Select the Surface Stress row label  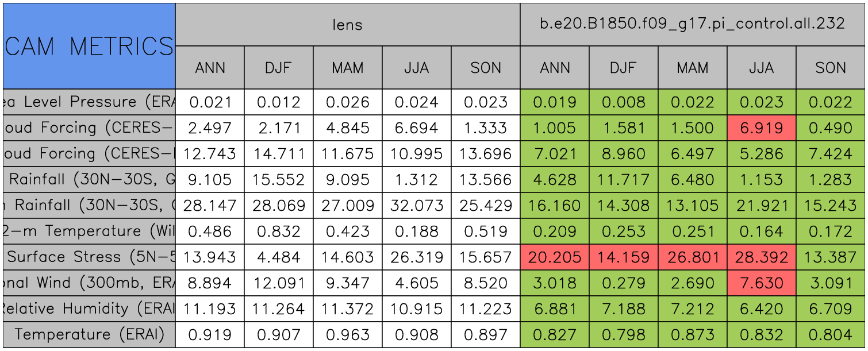(x=89, y=257)
